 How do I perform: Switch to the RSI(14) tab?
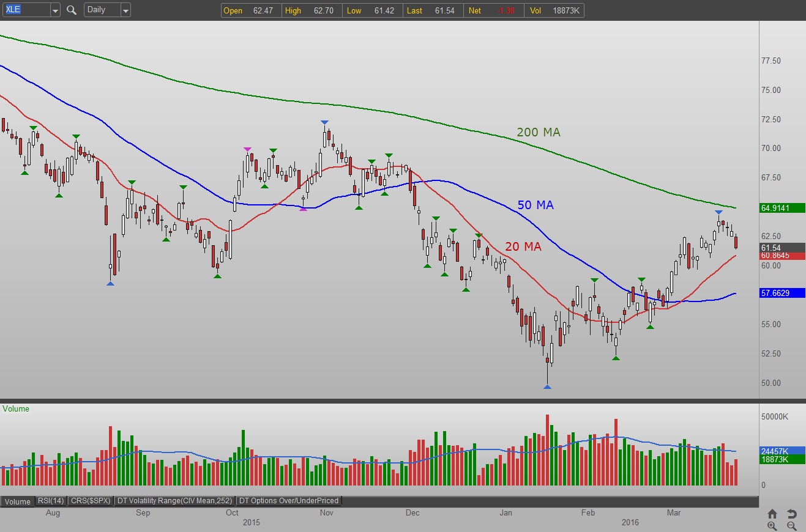tap(51, 501)
